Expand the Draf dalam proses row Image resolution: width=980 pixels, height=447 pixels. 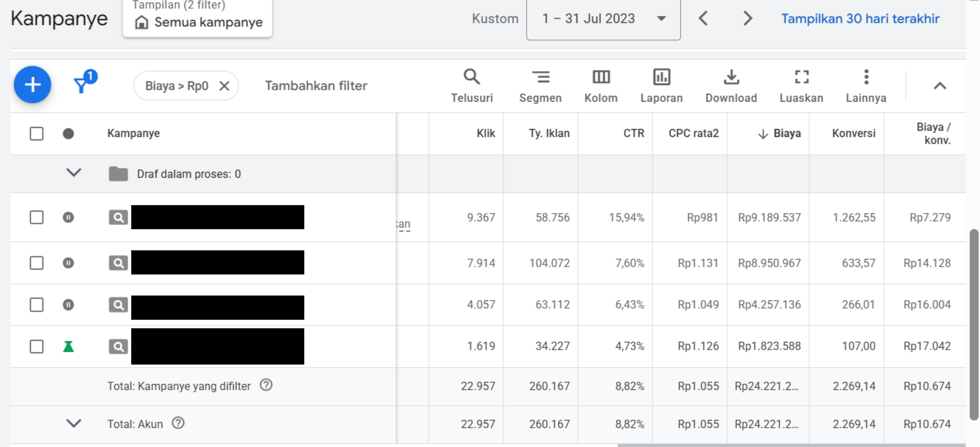click(73, 173)
